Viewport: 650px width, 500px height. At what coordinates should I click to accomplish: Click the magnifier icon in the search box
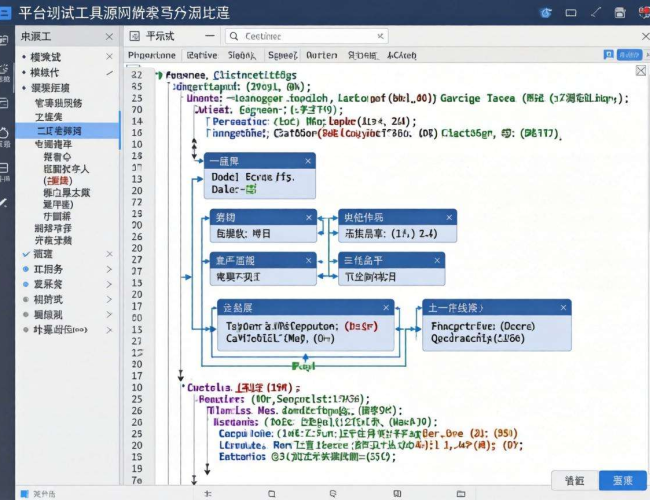[x=234, y=36]
